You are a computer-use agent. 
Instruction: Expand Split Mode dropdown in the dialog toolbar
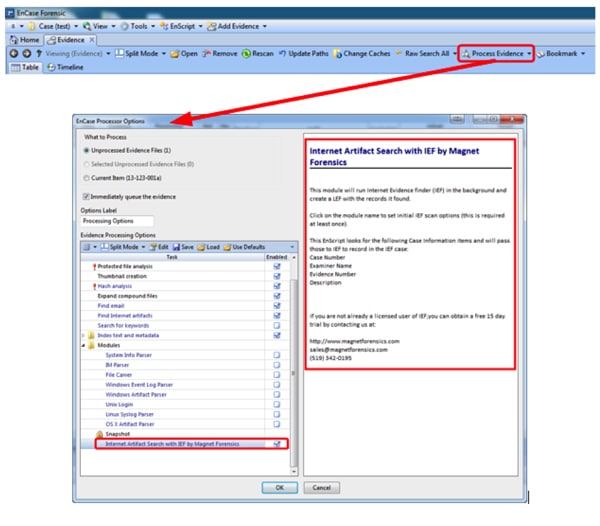pyautogui.click(x=143, y=247)
